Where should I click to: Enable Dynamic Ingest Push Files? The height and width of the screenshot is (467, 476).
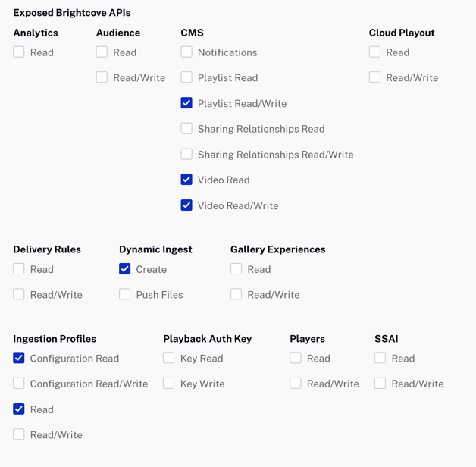[125, 294]
